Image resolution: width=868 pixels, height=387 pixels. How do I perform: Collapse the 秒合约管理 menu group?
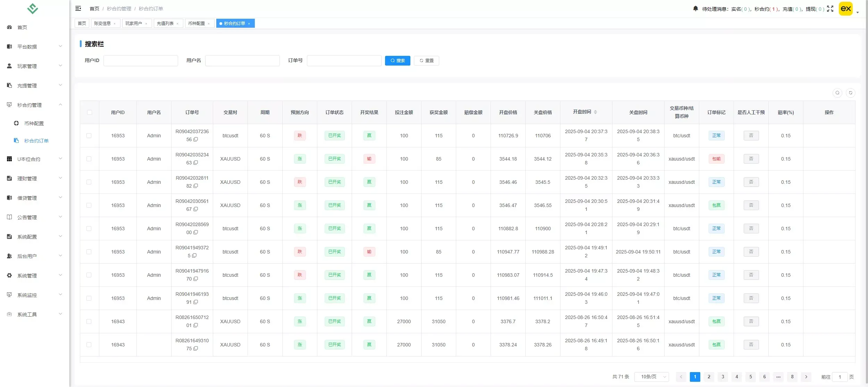coord(35,105)
